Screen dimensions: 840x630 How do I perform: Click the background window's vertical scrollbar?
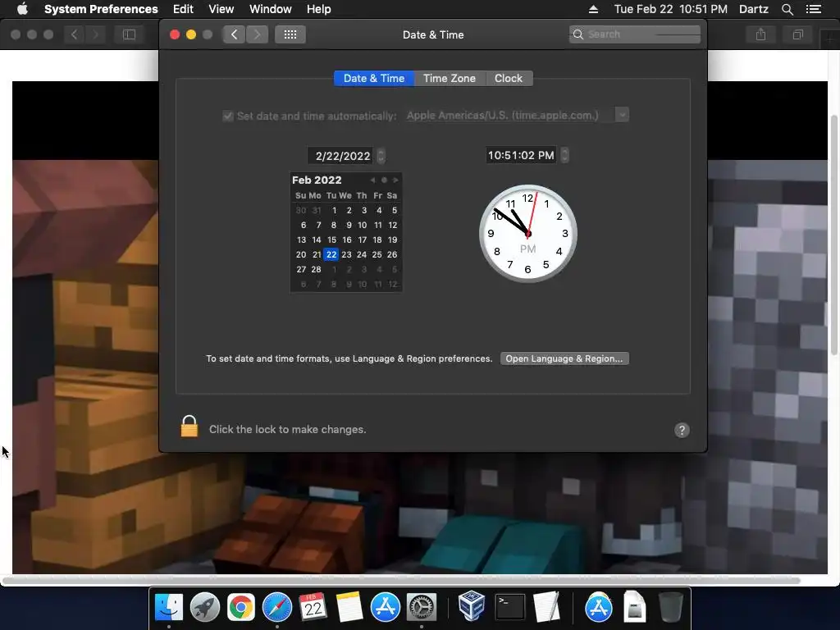tap(833, 235)
